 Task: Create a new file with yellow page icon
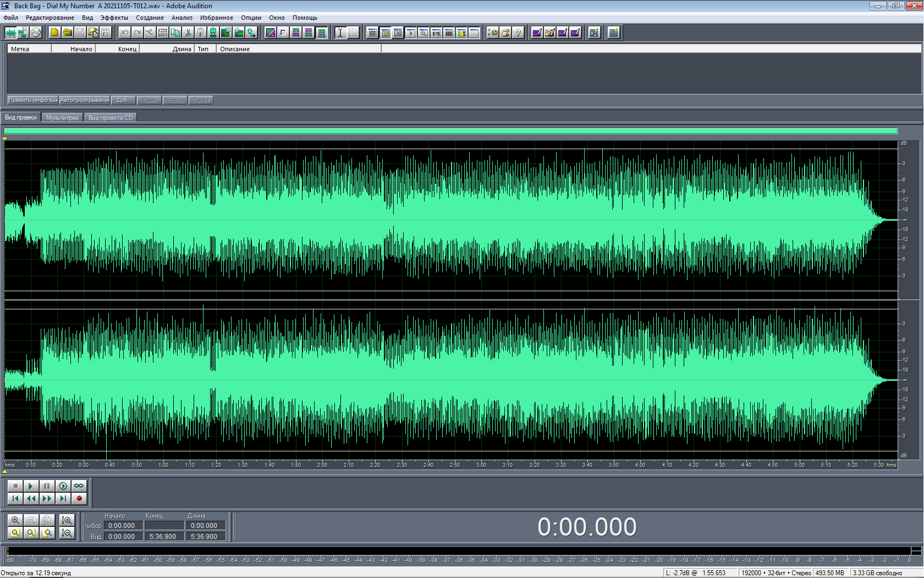pyautogui.click(x=54, y=33)
